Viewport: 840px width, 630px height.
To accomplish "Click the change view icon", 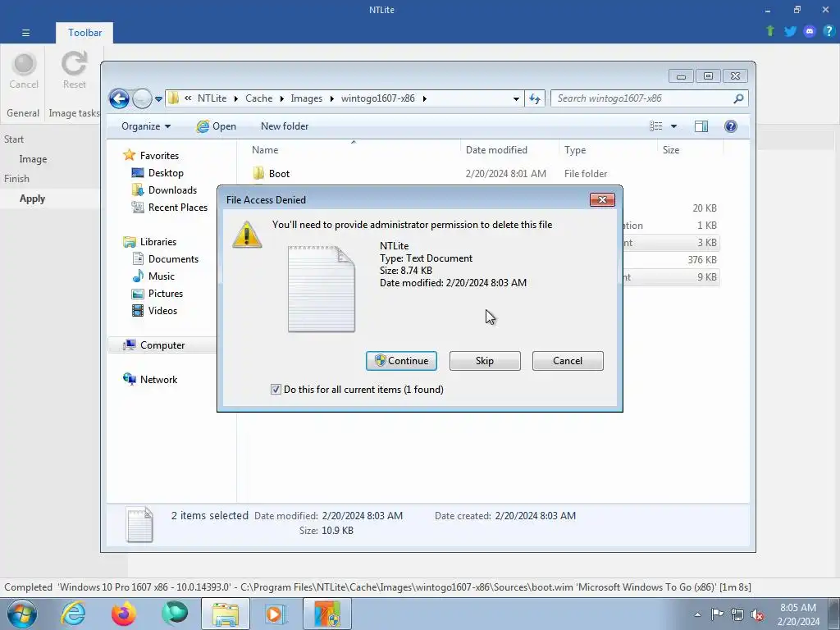I will (x=655, y=126).
